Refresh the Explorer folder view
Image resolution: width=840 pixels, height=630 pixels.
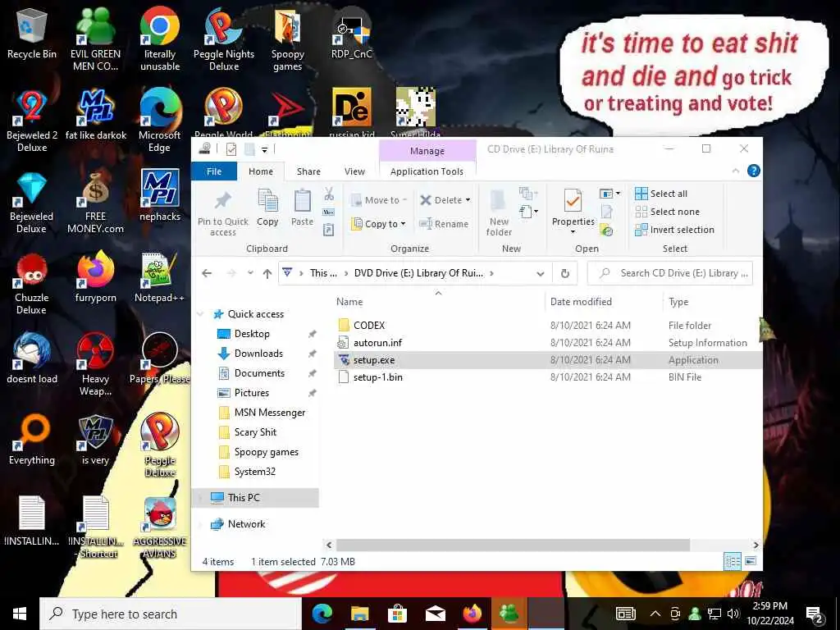tap(564, 273)
